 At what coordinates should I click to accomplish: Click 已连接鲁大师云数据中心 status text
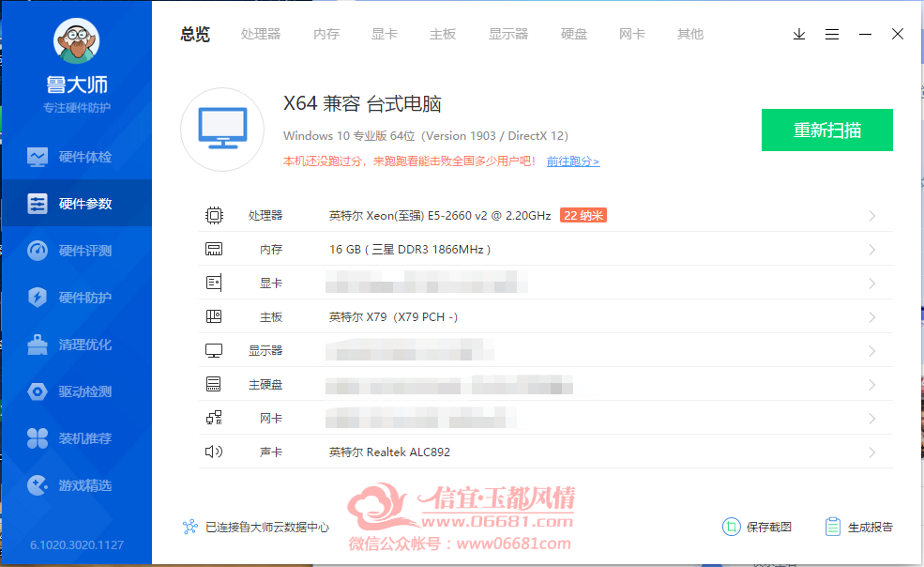(x=267, y=527)
